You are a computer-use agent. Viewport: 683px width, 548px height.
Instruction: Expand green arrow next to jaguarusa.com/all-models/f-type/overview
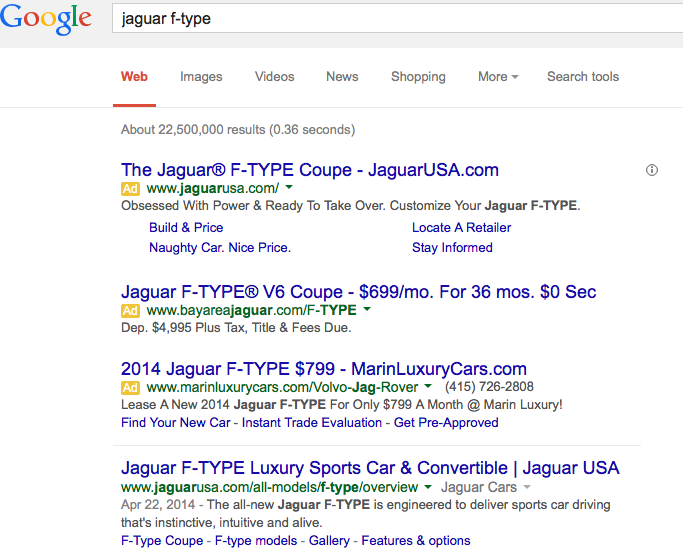[428, 487]
